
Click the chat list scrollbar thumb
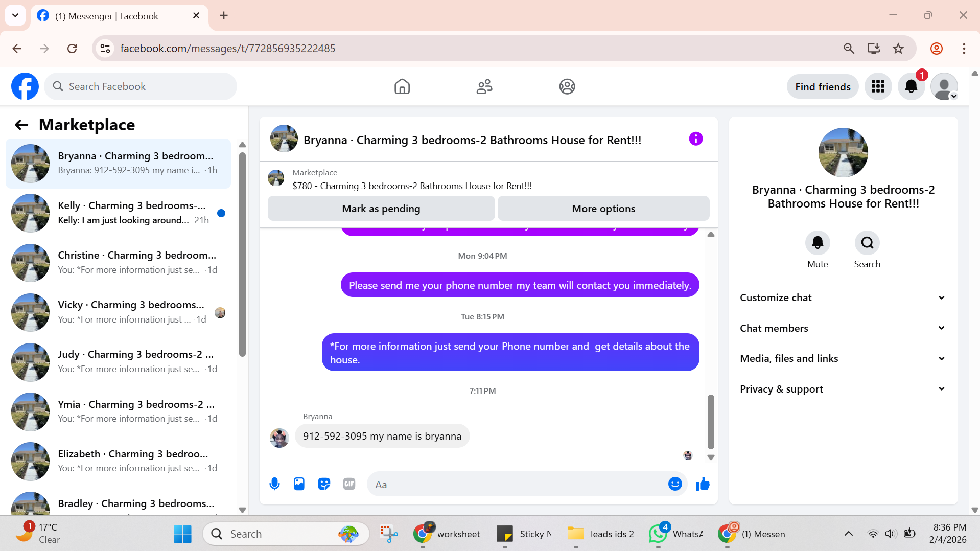click(x=242, y=254)
